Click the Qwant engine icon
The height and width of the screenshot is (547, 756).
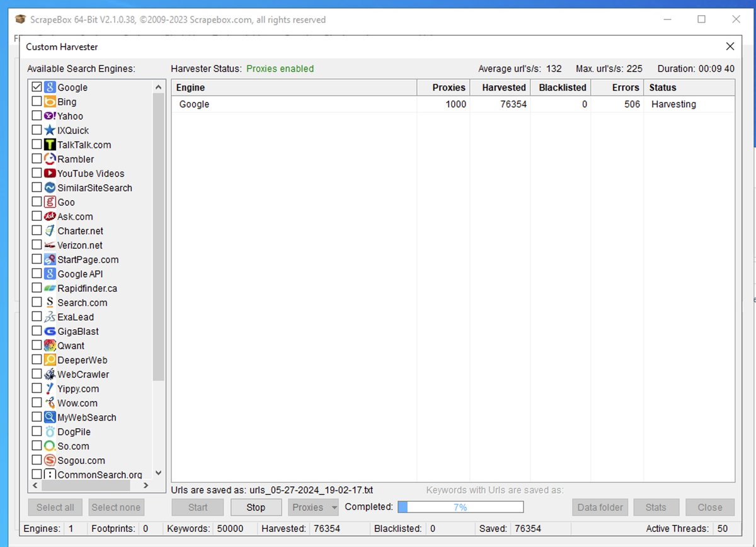click(x=50, y=346)
